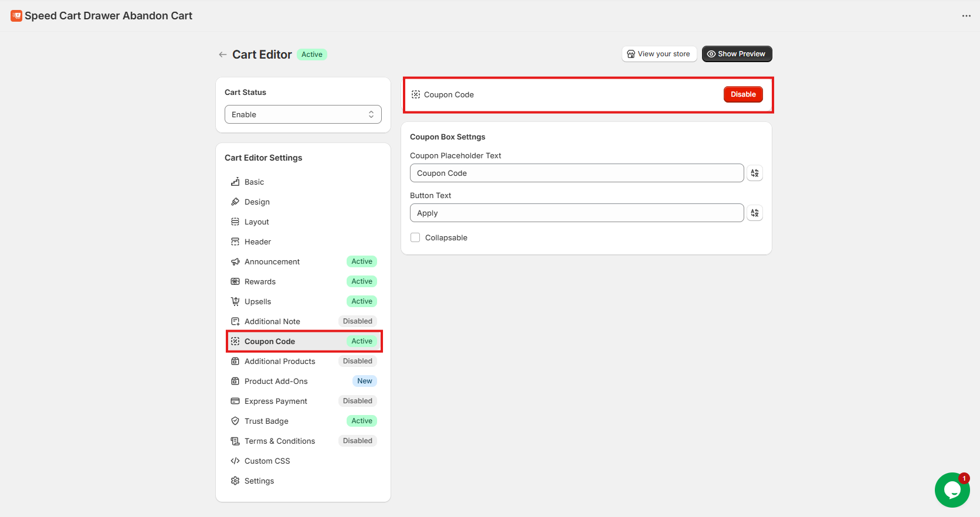Click translate icon beside Button Text field
Image resolution: width=980 pixels, height=517 pixels.
(755, 213)
